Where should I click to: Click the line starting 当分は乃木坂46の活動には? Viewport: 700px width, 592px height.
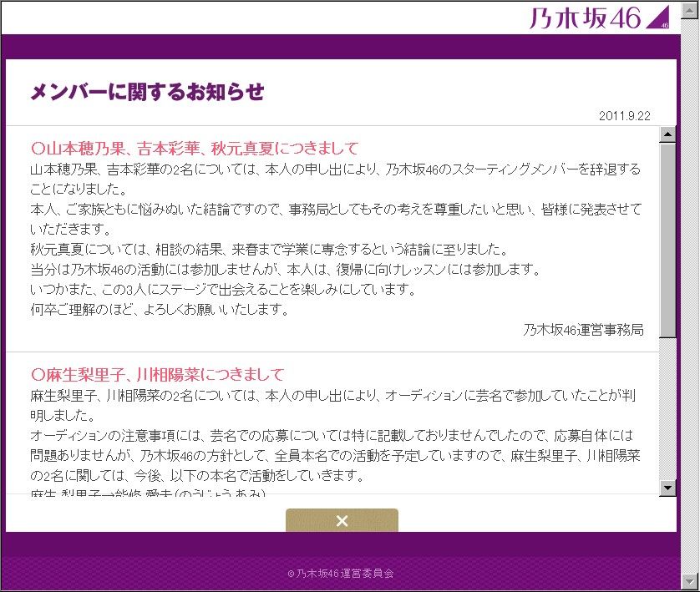pyautogui.click(x=286, y=269)
